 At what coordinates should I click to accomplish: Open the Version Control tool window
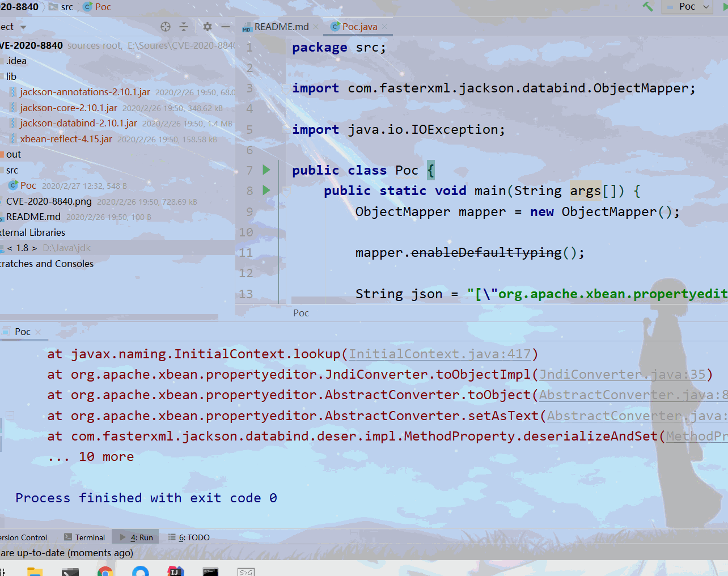tap(23, 537)
